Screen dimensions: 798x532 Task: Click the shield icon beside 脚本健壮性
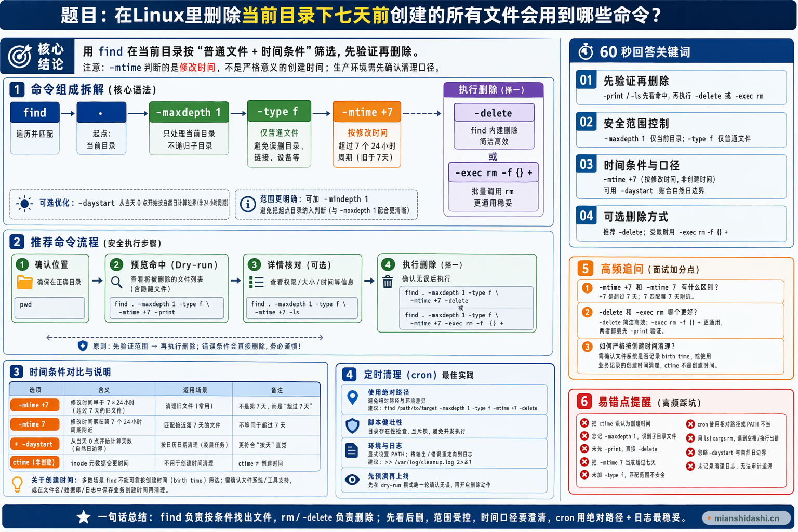point(352,426)
